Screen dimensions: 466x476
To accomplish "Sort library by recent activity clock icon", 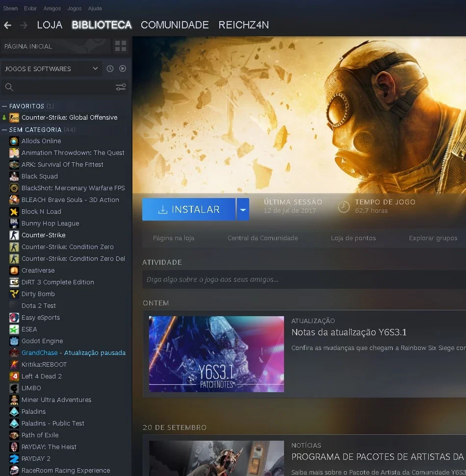I will pyautogui.click(x=110, y=69).
